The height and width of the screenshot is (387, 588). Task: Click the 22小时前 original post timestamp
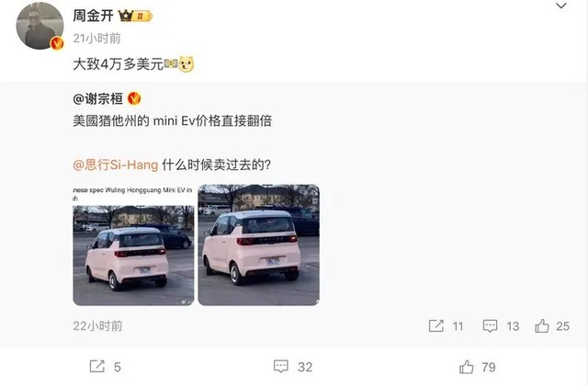pyautogui.click(x=97, y=325)
